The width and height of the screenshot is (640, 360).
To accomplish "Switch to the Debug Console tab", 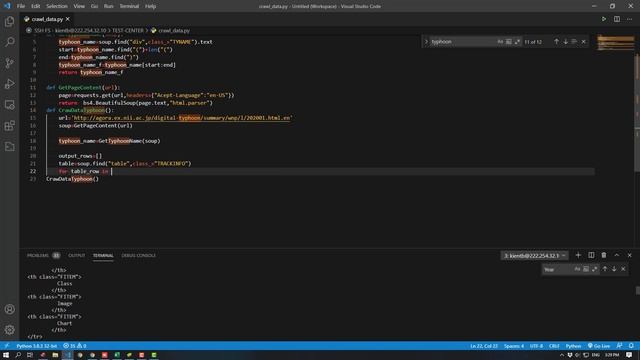I will [139, 256].
